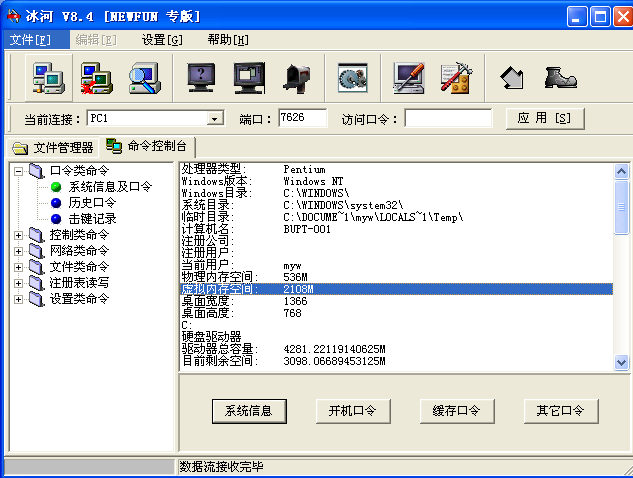Select the 处理器类型 Pentium row

(396, 169)
